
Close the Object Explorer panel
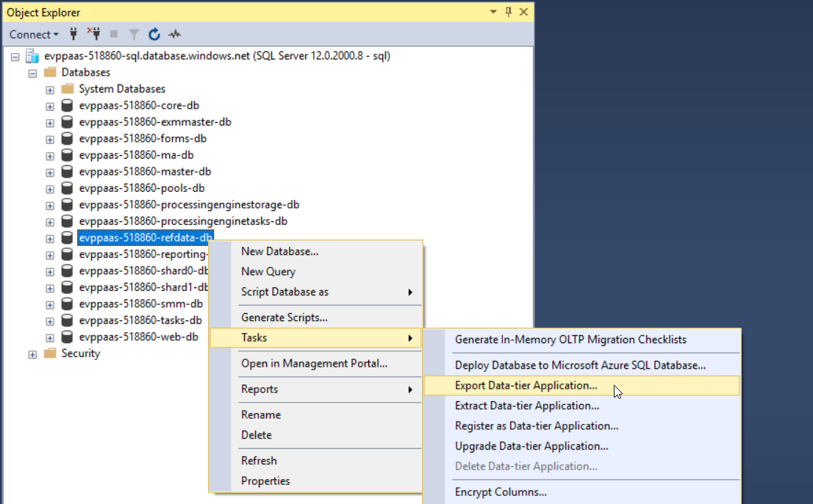click(523, 12)
